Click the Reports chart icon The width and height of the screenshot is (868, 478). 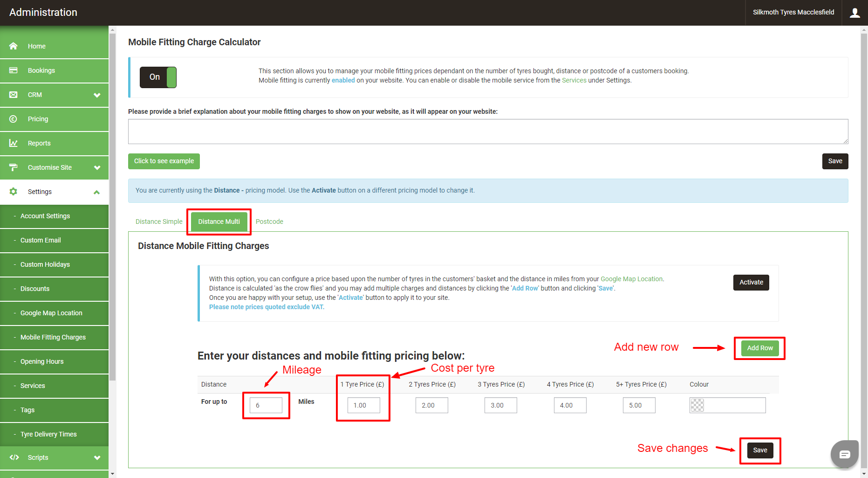(x=13, y=143)
